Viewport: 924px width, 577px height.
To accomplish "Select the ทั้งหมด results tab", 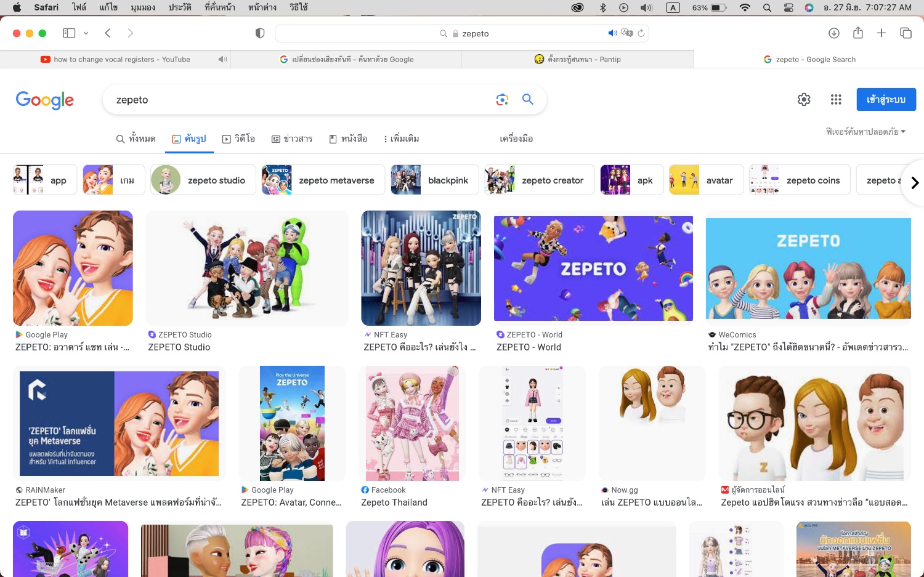I will (x=136, y=139).
